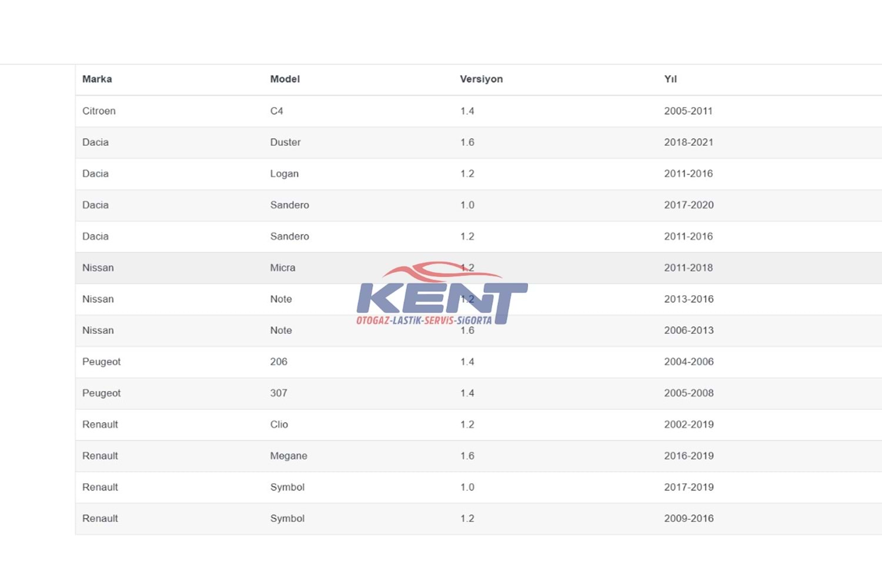Click the 2005-2011 year cell
The width and height of the screenshot is (882, 588).
(688, 111)
